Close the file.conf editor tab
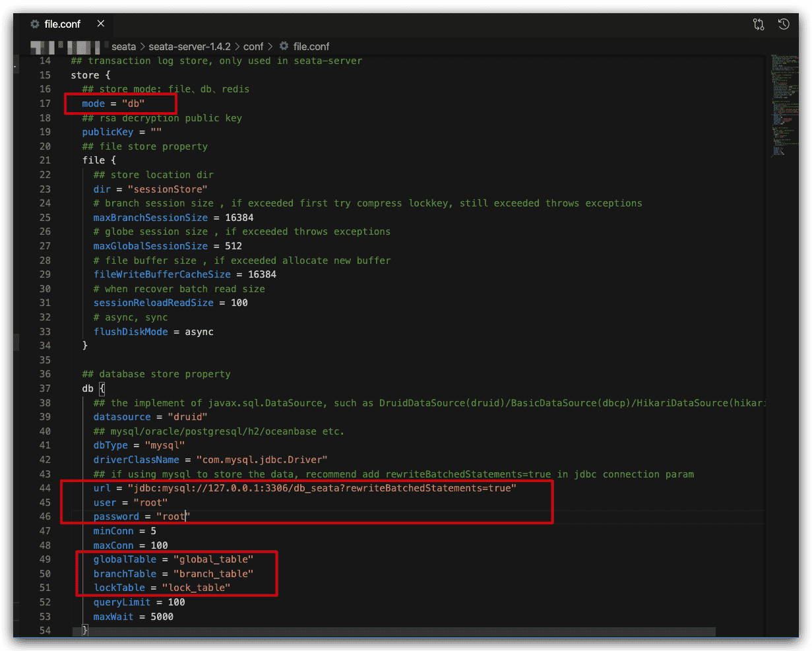Screen dimensions: 812x651 pyautogui.click(x=101, y=24)
